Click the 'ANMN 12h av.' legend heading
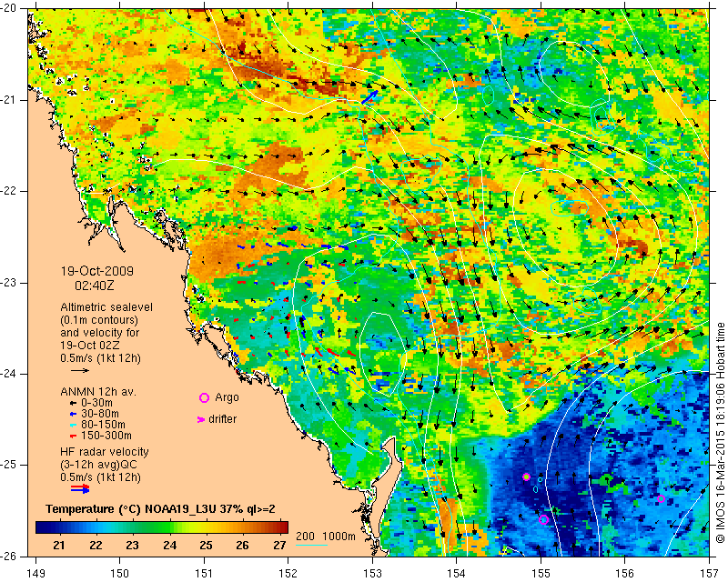The width and height of the screenshot is (728, 582). coord(98,391)
